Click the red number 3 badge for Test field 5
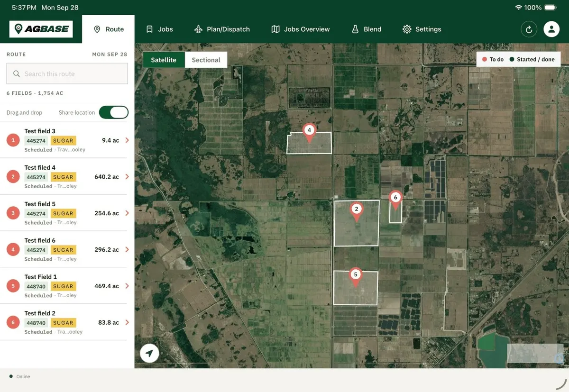The width and height of the screenshot is (569, 392). (13, 213)
